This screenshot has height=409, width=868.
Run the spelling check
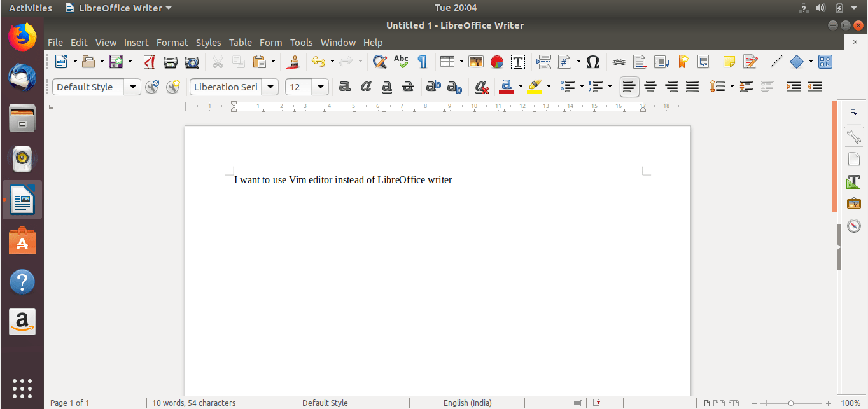[401, 62]
